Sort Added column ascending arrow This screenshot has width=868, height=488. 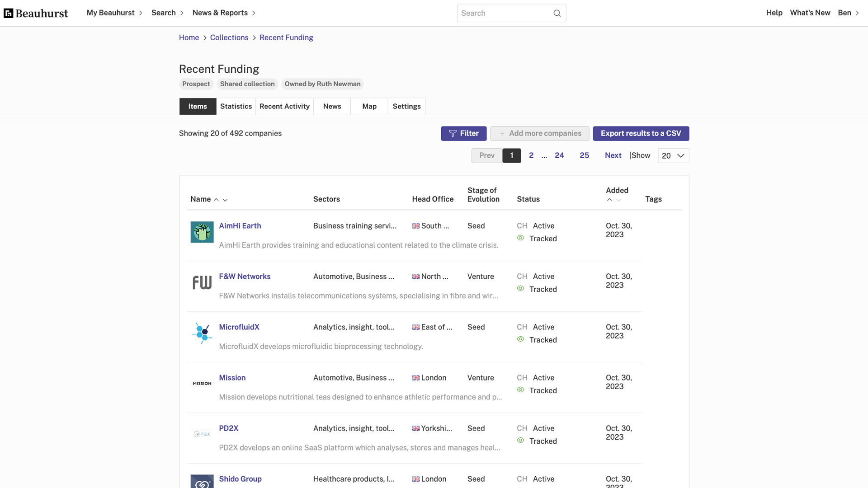pyautogui.click(x=609, y=200)
